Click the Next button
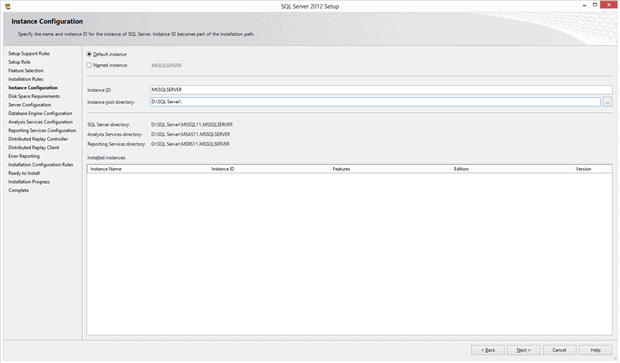 524,350
